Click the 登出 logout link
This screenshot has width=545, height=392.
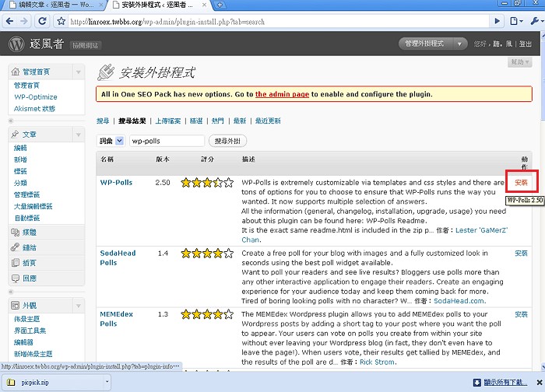526,44
